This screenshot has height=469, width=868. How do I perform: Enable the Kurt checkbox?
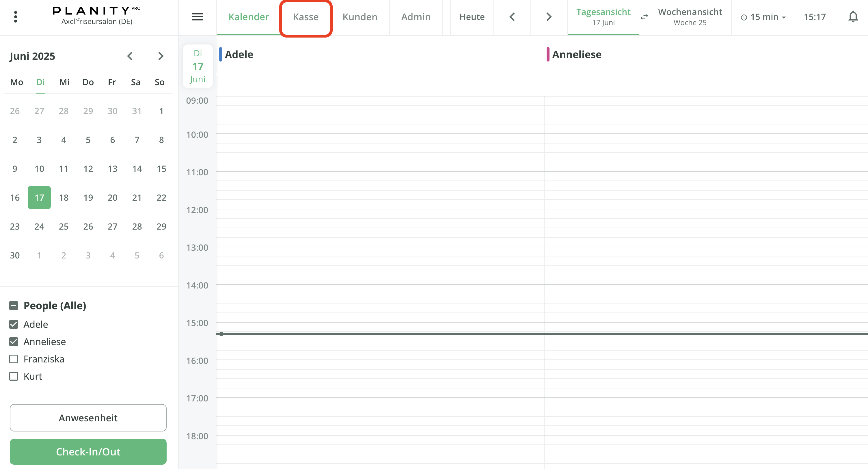[14, 376]
